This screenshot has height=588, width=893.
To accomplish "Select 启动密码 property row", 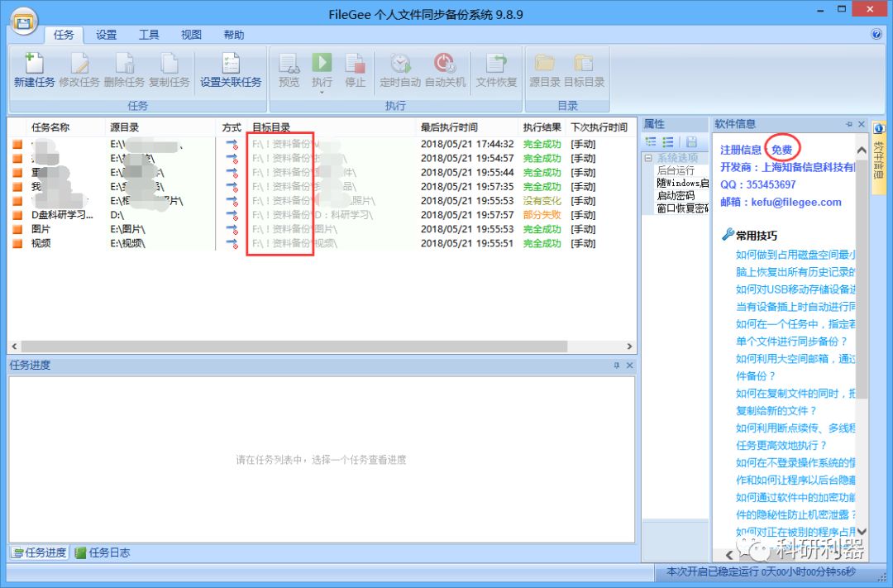I will (x=676, y=195).
